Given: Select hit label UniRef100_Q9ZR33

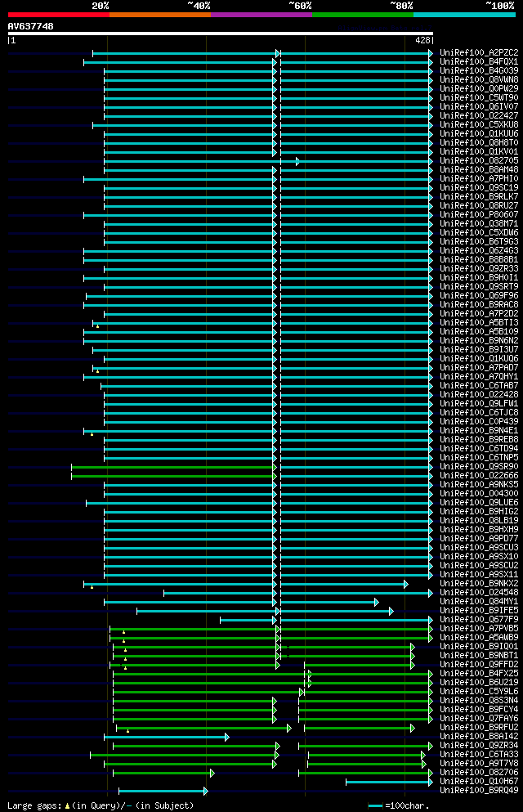Looking at the screenshot, I should coord(479,269).
